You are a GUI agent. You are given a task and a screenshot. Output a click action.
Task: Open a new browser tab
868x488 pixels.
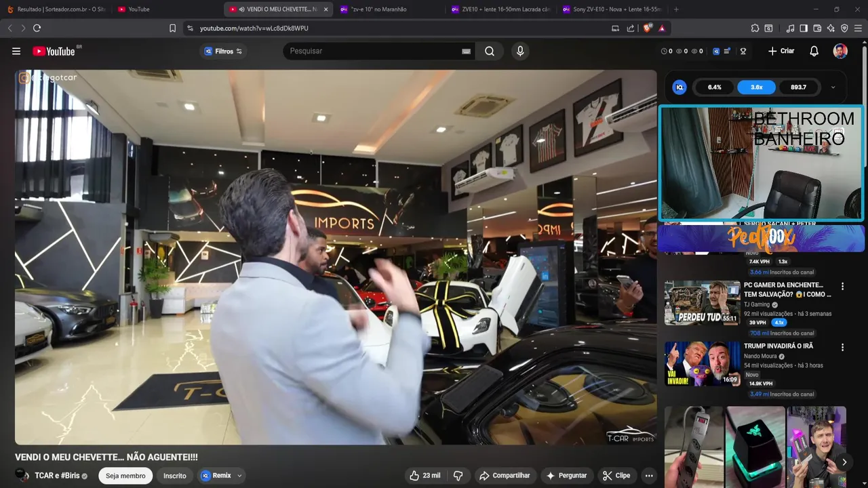(676, 9)
